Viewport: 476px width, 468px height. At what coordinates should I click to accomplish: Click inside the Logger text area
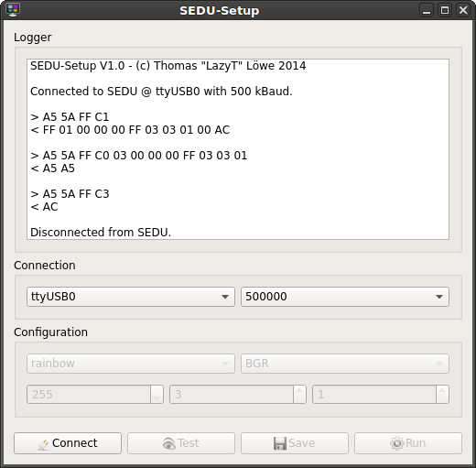238,149
